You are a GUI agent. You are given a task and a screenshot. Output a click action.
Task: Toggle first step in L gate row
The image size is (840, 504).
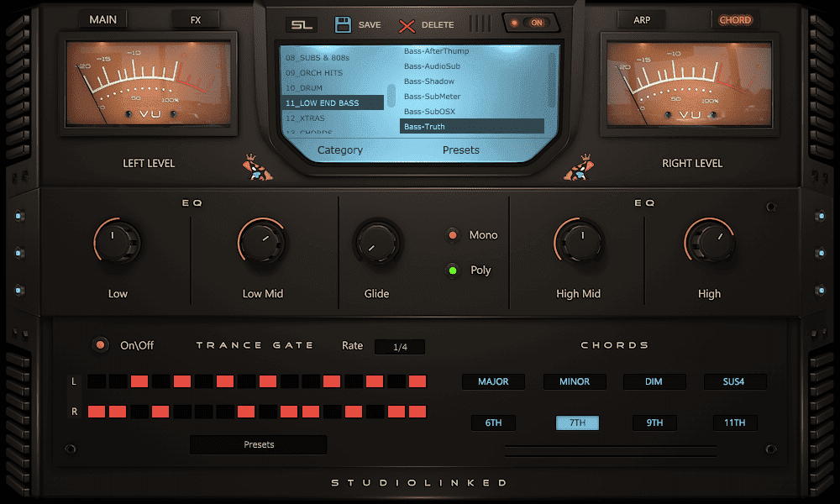[97, 381]
